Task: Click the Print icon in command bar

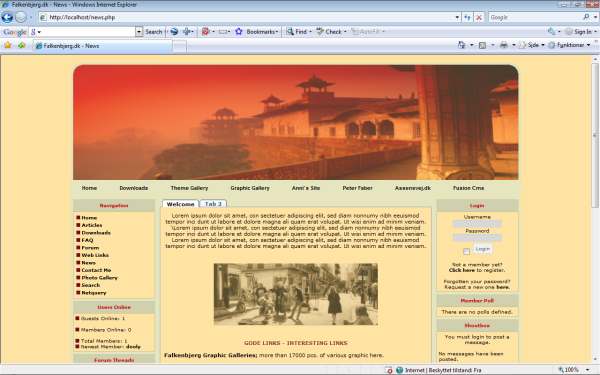Action: [x=504, y=45]
